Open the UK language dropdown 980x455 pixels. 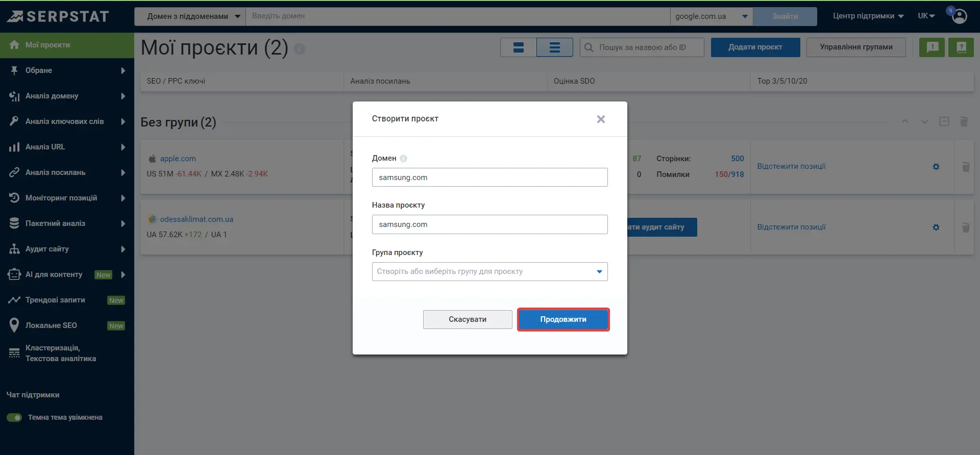pyautogui.click(x=926, y=16)
